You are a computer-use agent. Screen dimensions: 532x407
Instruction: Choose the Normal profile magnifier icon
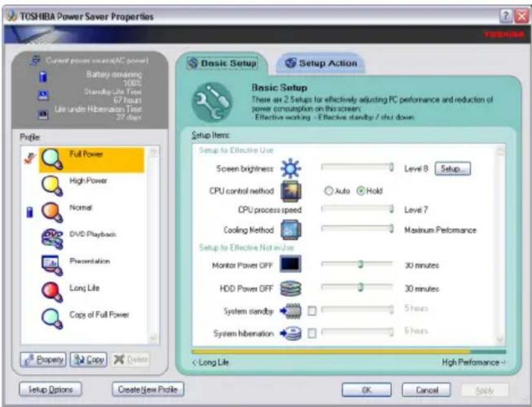52,212
